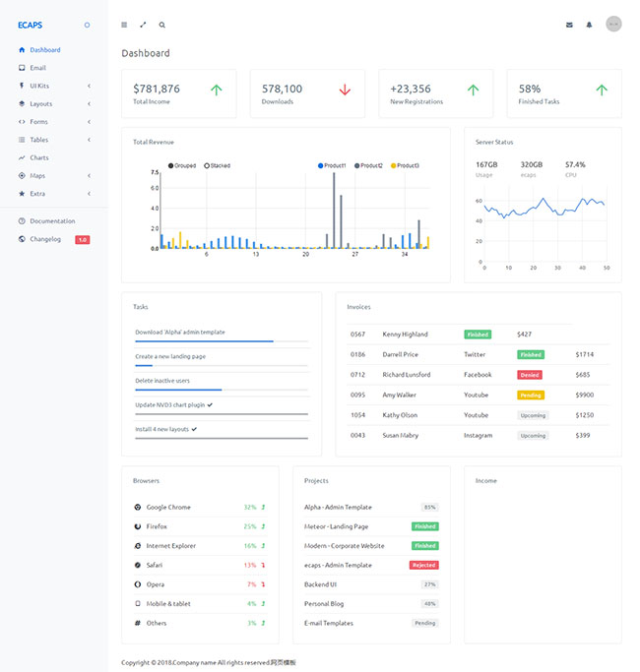The width and height of the screenshot is (640, 672).
Task: Open notifications with the bell icon
Action: pos(590,25)
